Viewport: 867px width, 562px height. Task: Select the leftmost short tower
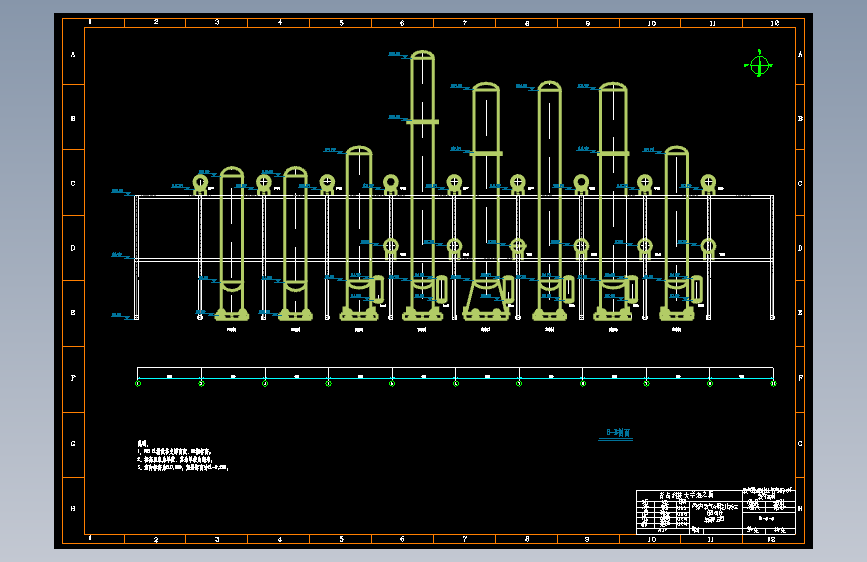(x=232, y=243)
